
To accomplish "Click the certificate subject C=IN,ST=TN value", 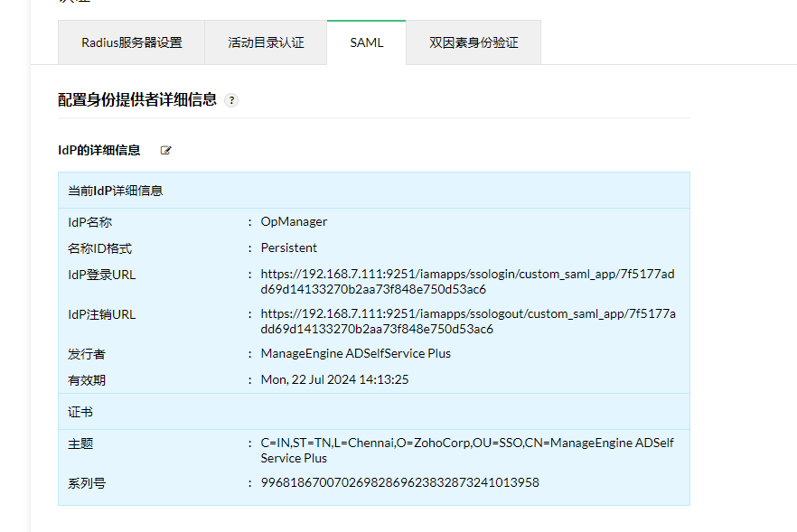I will click(x=467, y=450).
